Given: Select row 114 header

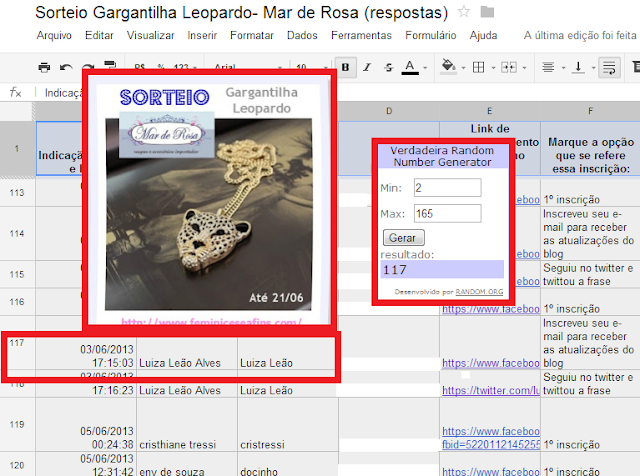Looking at the screenshot, I should [x=17, y=234].
